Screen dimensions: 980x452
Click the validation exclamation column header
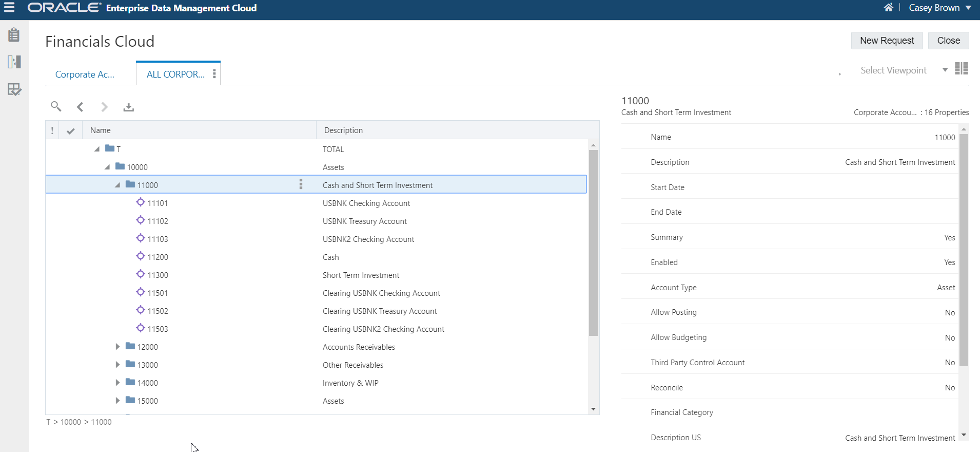click(x=52, y=130)
